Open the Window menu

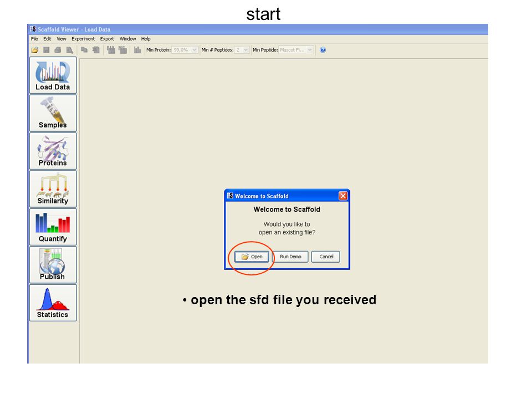click(x=127, y=39)
